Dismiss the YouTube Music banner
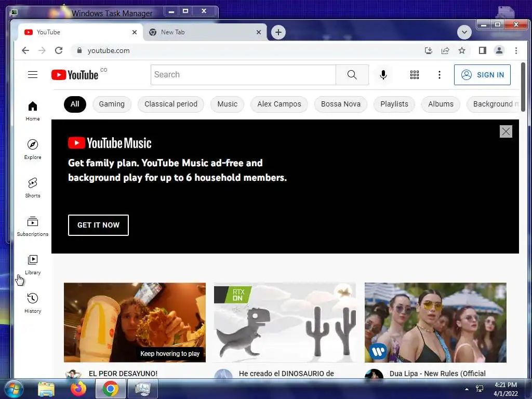532x399 pixels. (x=506, y=131)
